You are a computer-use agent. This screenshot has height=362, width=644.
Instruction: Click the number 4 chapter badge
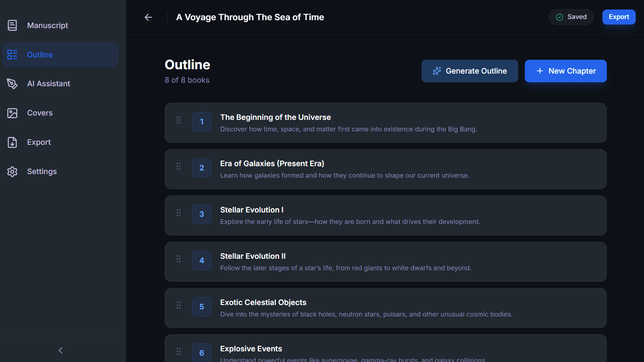coord(201,260)
